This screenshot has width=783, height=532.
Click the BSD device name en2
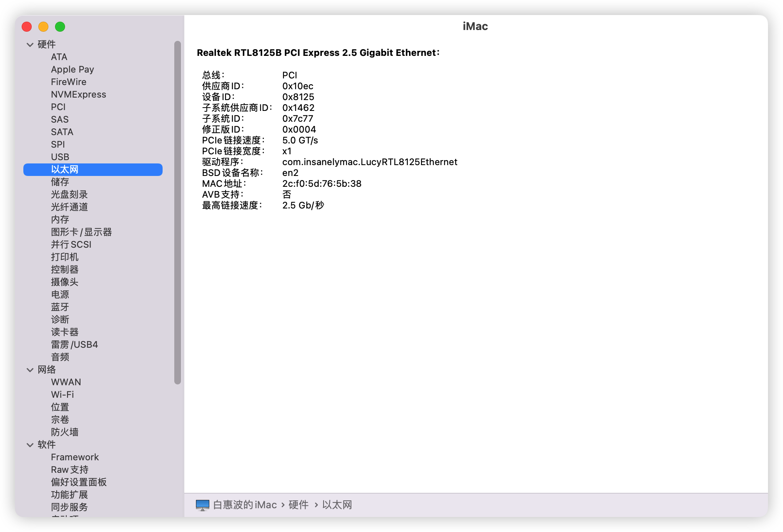290,173
